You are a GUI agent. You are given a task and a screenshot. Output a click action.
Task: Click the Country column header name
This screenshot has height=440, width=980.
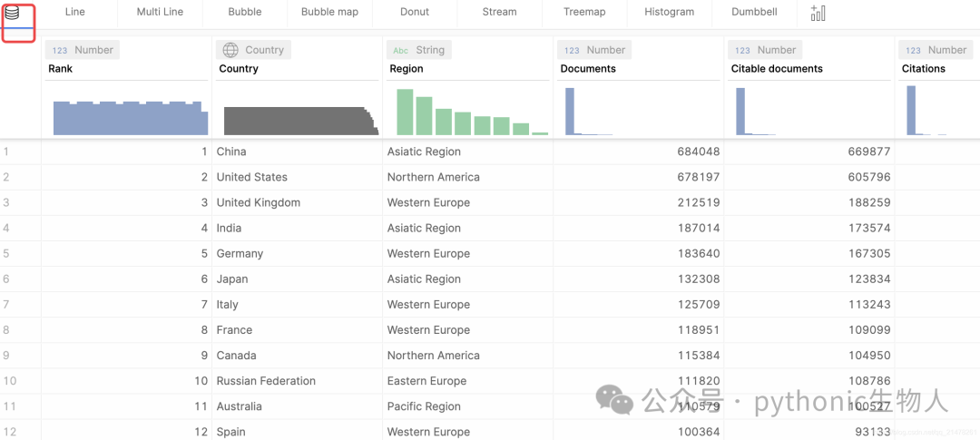coord(239,69)
